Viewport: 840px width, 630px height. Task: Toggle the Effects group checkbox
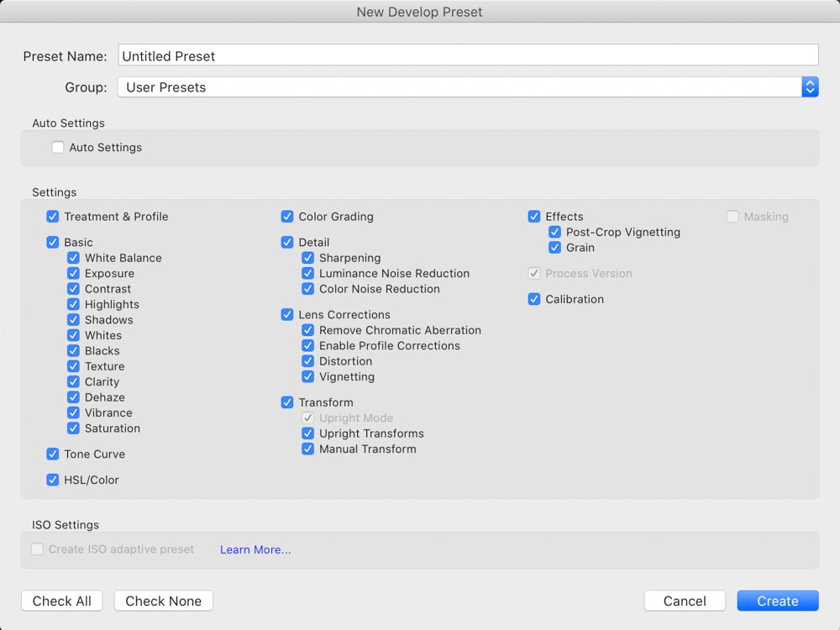point(534,217)
